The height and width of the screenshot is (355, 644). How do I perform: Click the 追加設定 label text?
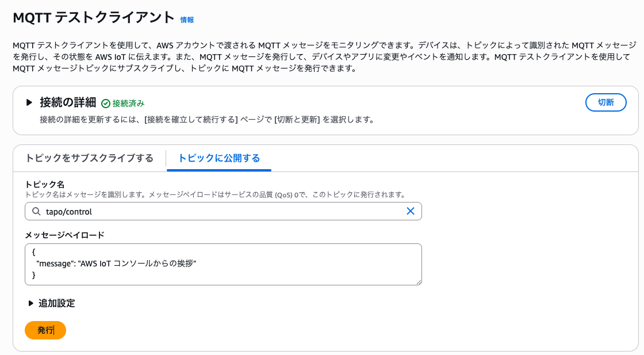click(x=56, y=303)
